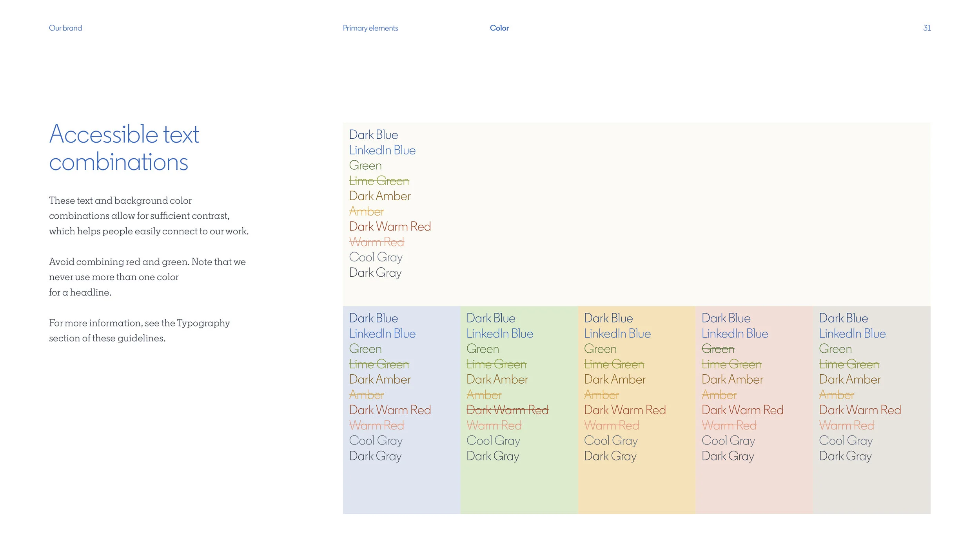This screenshot has width=980, height=551.
Task: Click the struck-through Green label on red panel
Action: (718, 348)
